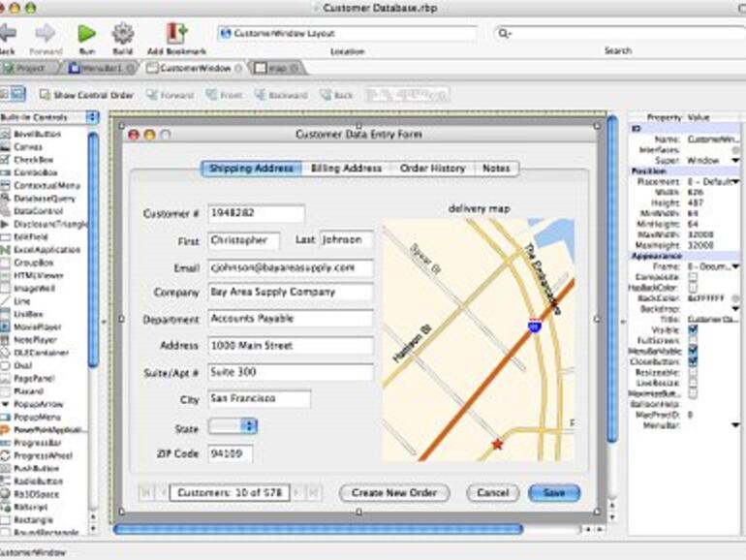Screen dimensions: 746x560
Task: Click the Build gear icon
Action: 123,34
